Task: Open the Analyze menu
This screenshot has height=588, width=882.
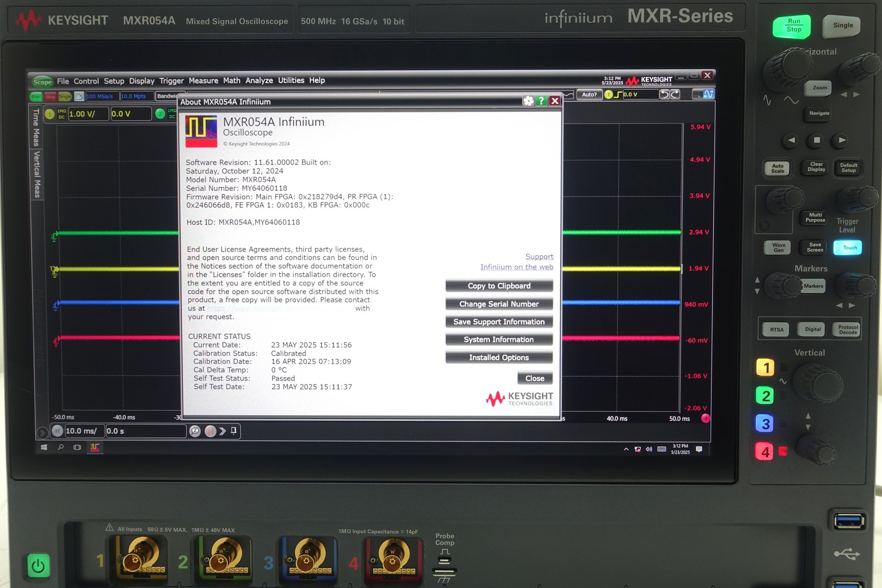Action: [x=259, y=80]
